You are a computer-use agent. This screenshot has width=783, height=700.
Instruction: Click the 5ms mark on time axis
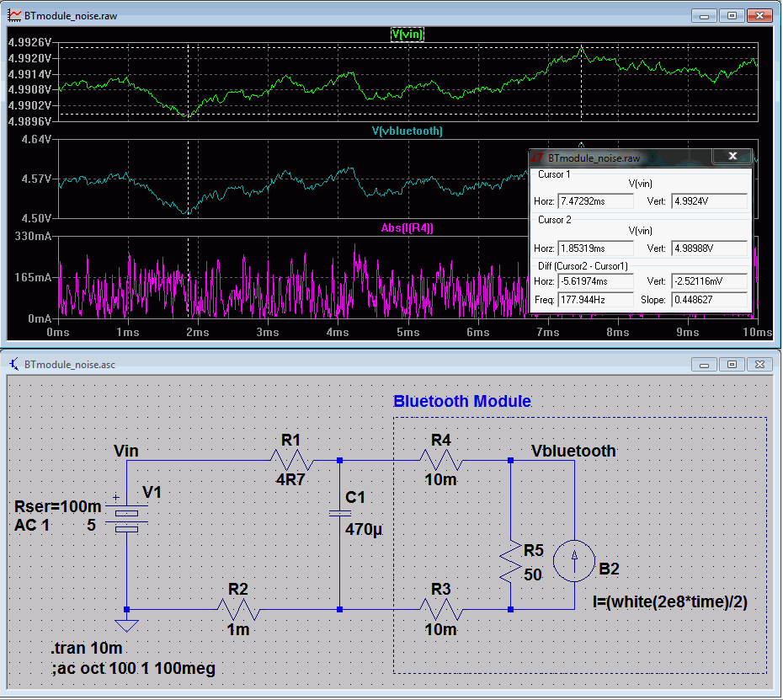(x=407, y=334)
